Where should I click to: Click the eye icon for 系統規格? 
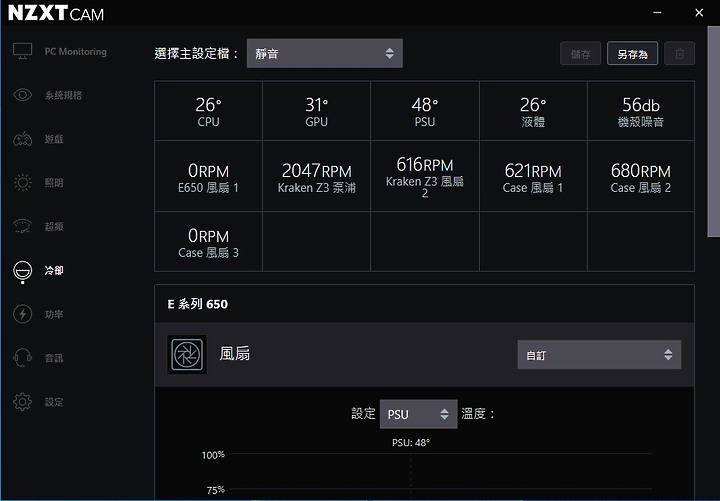(x=22, y=95)
